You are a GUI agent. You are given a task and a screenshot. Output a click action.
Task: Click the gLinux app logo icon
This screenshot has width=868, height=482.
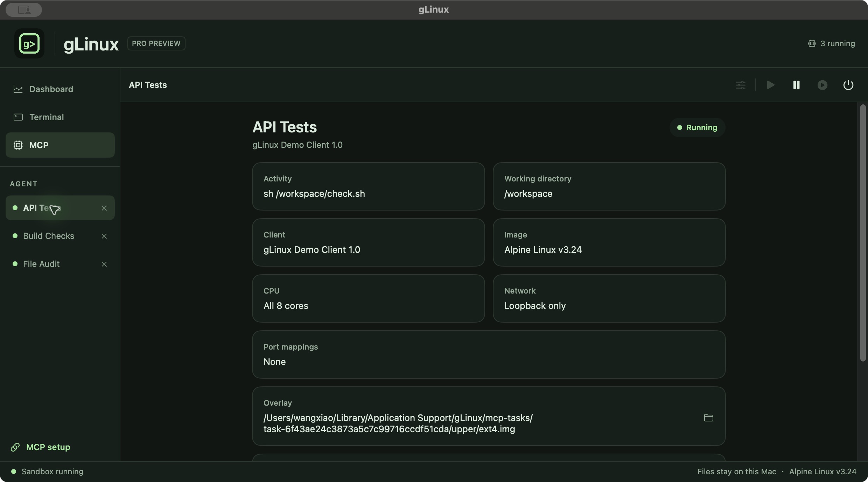(x=29, y=43)
